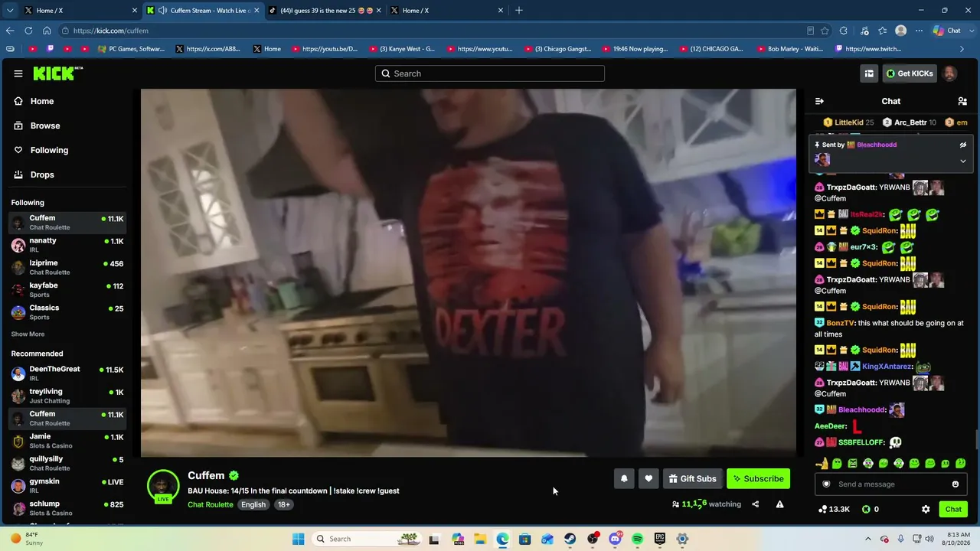Open the emoji picker in chat
This screenshot has height=551, width=980.
point(955,484)
